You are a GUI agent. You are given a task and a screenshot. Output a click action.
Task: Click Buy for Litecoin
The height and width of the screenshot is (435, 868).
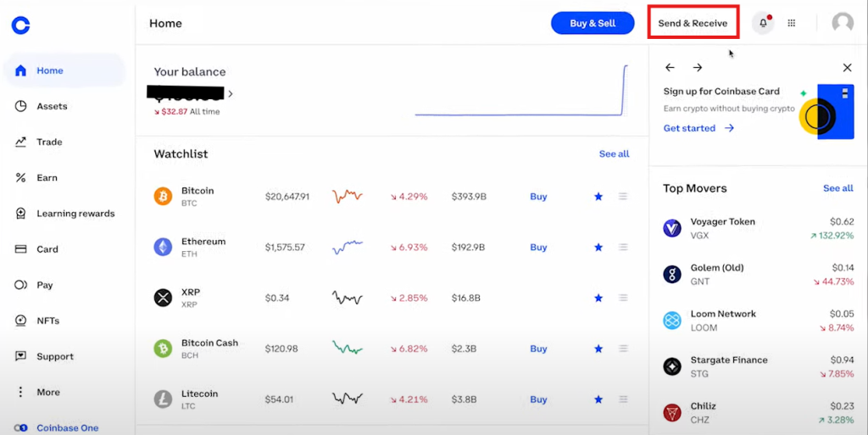pyautogui.click(x=538, y=399)
